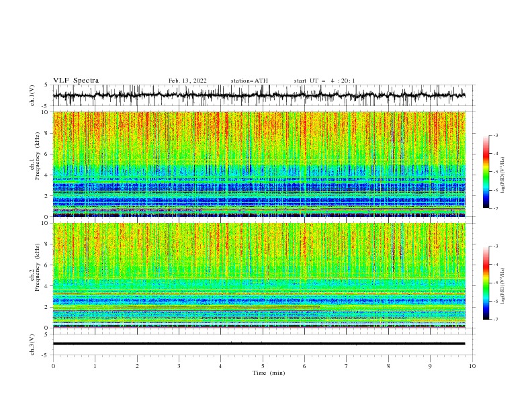Click inside the ch.2 spectrogram plot
The image size is (532, 411).
[x=259, y=275]
